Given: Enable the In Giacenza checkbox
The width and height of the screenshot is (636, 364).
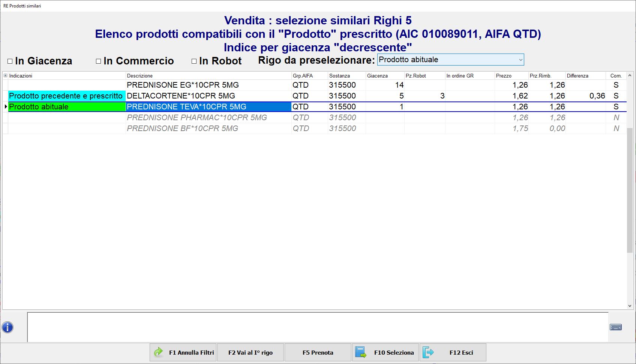Looking at the screenshot, I should tap(10, 61).
